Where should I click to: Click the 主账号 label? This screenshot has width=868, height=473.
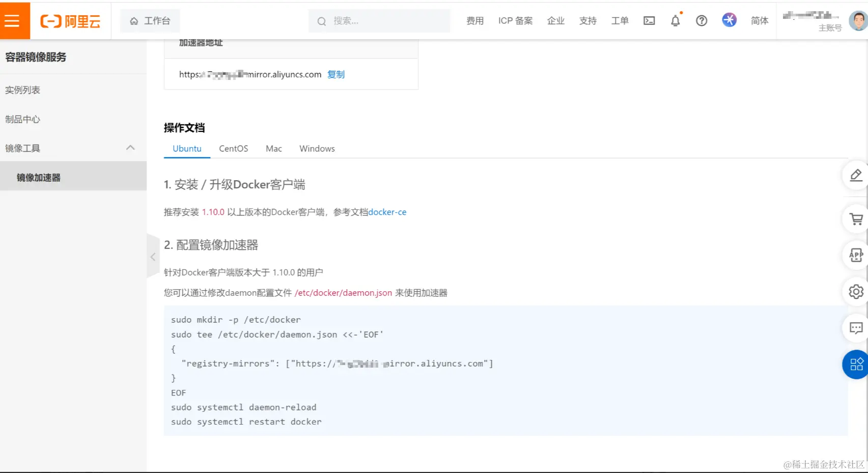[x=830, y=28]
